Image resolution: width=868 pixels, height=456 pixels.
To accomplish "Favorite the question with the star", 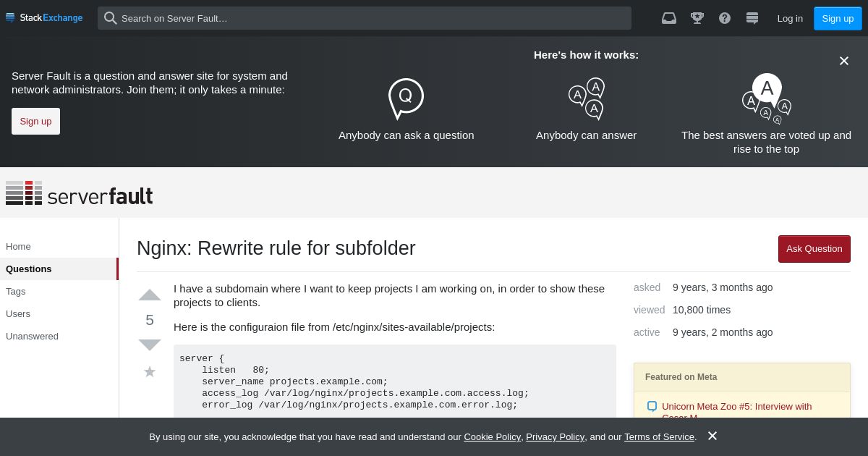I will 150,371.
